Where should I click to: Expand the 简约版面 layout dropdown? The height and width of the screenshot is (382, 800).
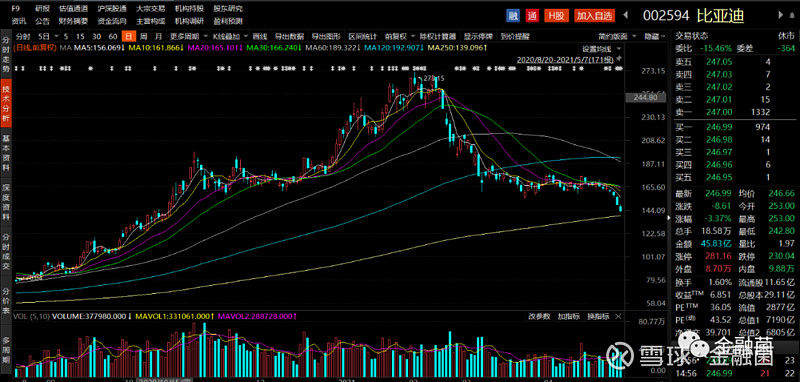click(617, 37)
